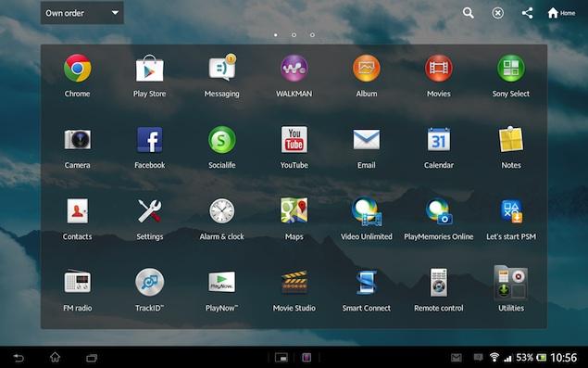Tap the Wi-Fi status icon
The image size is (588, 368).
click(x=494, y=357)
